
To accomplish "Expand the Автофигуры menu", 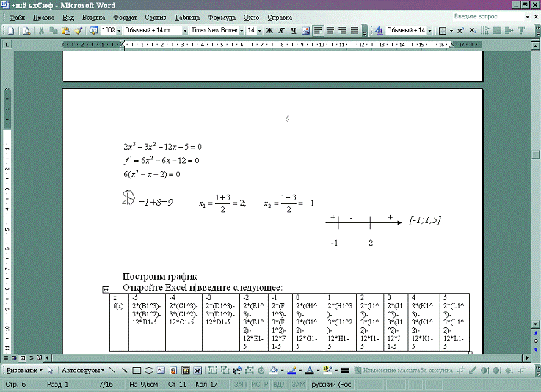I will (x=81, y=371).
